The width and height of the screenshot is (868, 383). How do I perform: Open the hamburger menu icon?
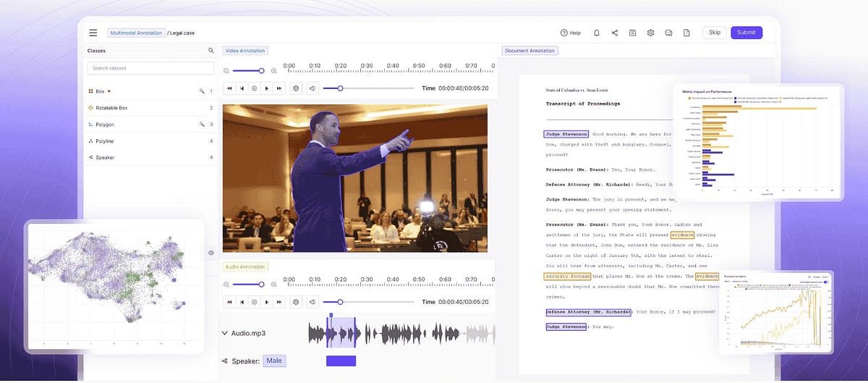pyautogui.click(x=93, y=33)
